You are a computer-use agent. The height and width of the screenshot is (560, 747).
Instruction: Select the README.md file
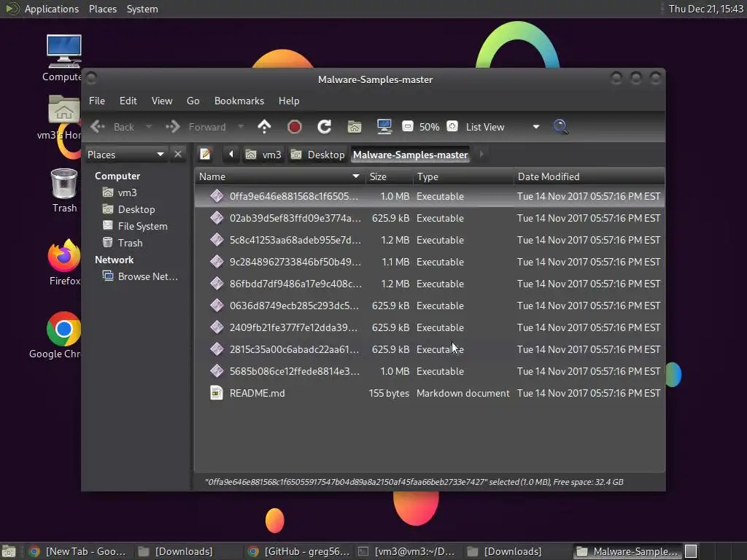[430, 393]
